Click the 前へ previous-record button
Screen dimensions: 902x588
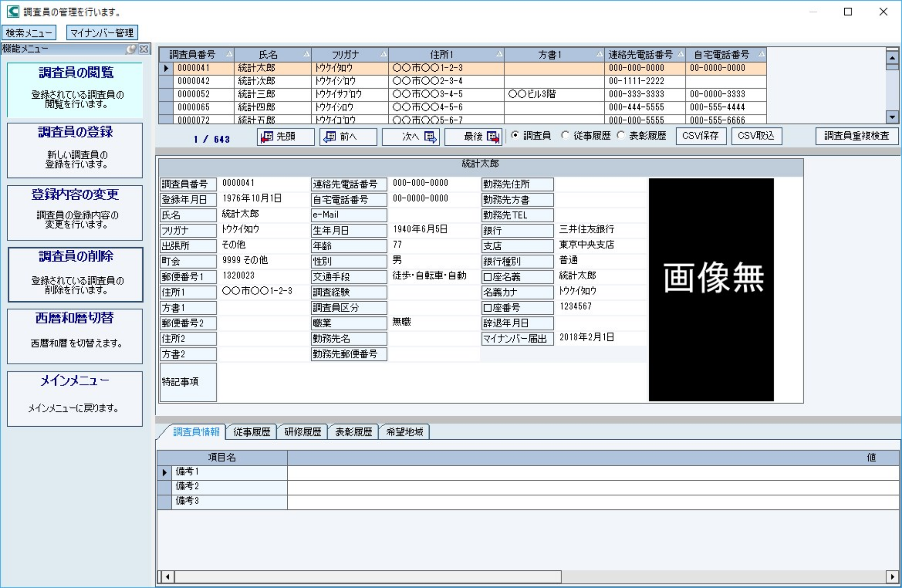pos(348,137)
